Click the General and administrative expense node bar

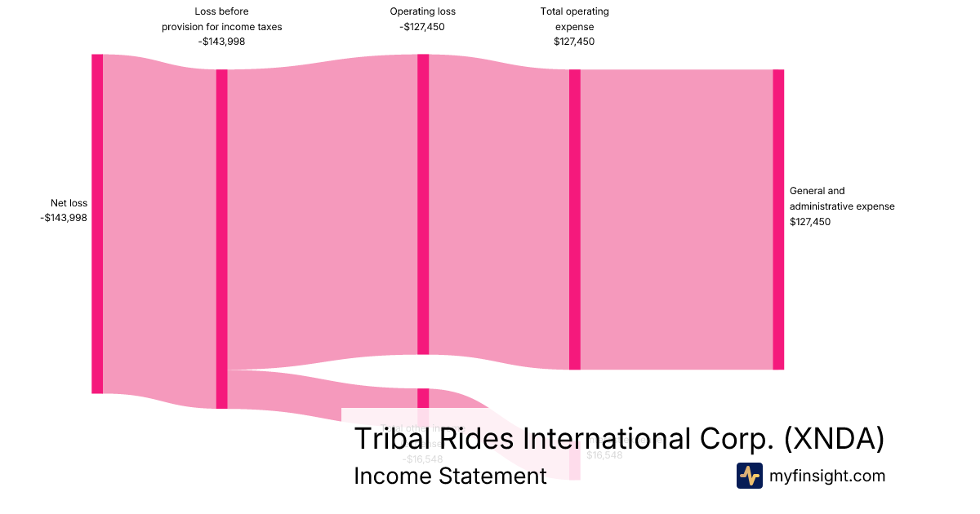778,219
